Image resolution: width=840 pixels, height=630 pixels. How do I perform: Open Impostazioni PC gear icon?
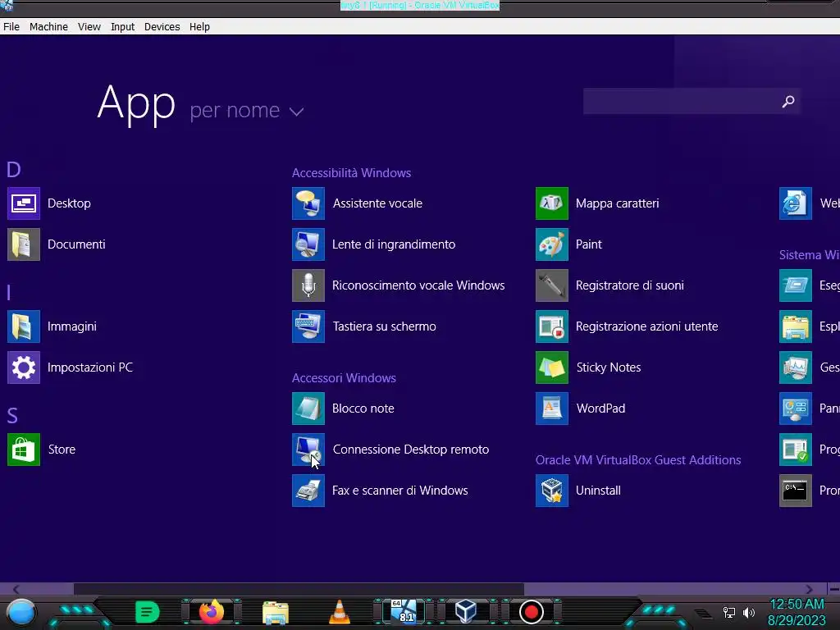(24, 367)
